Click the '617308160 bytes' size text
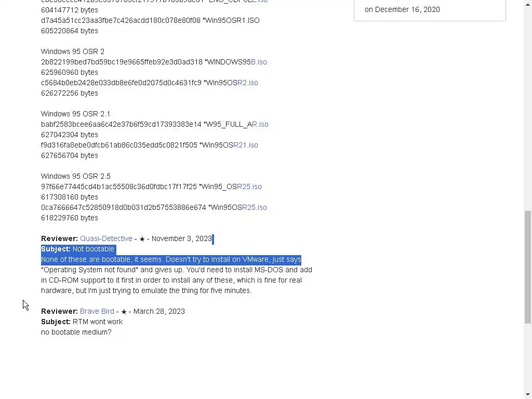532x399 pixels. 70,197
